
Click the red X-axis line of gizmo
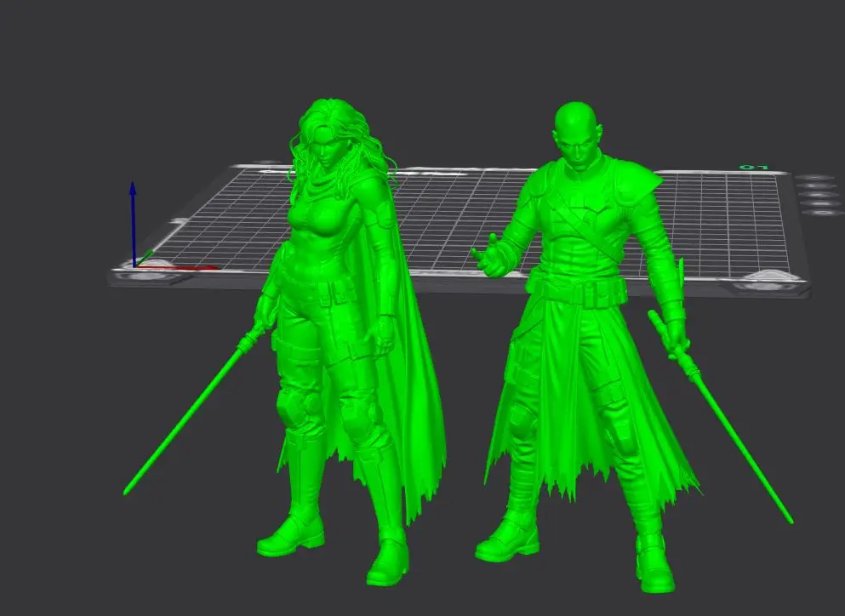[x=178, y=267]
